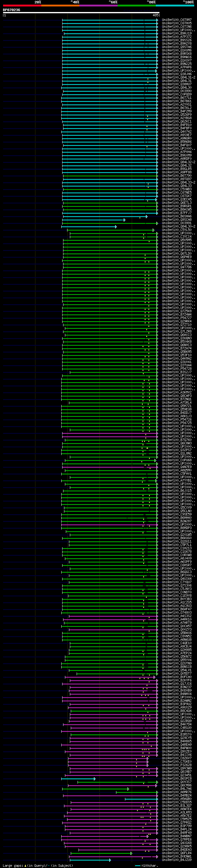
Task: Select the UniRef100_Q3ECA5 label
Action: click(176, 200)
